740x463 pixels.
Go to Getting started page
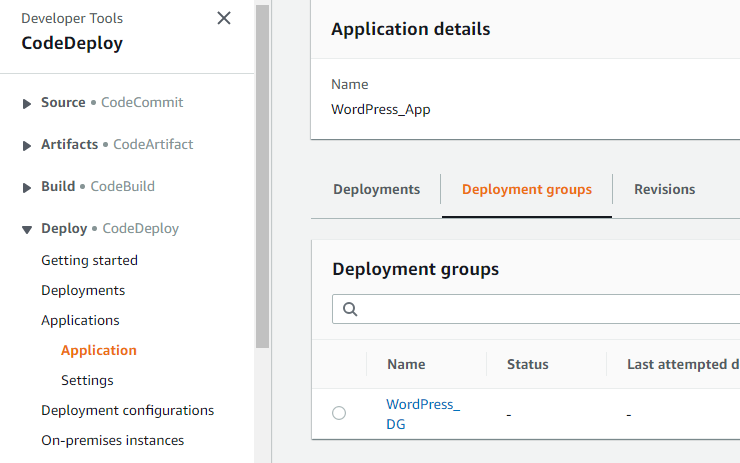pos(89,260)
